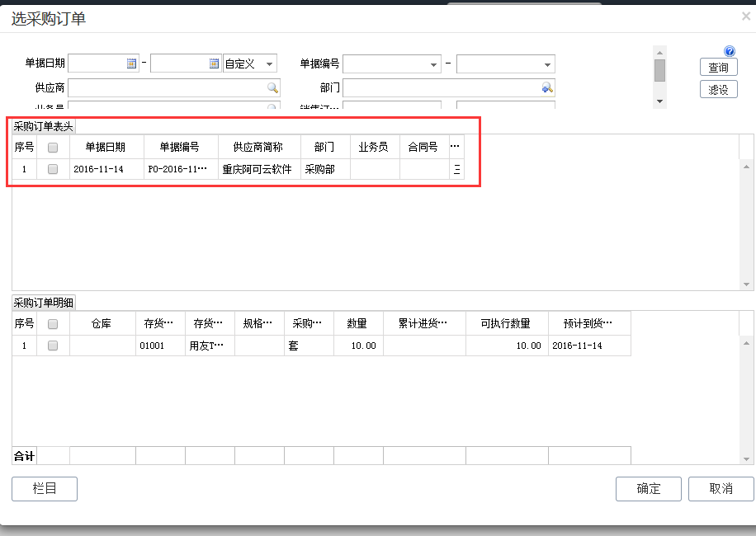
Task: Click the 部门 column header
Action: click(x=325, y=147)
